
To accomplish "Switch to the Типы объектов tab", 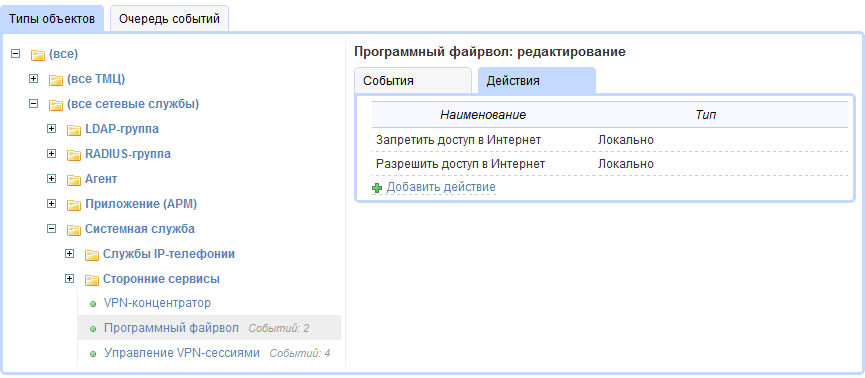I will click(x=52, y=19).
